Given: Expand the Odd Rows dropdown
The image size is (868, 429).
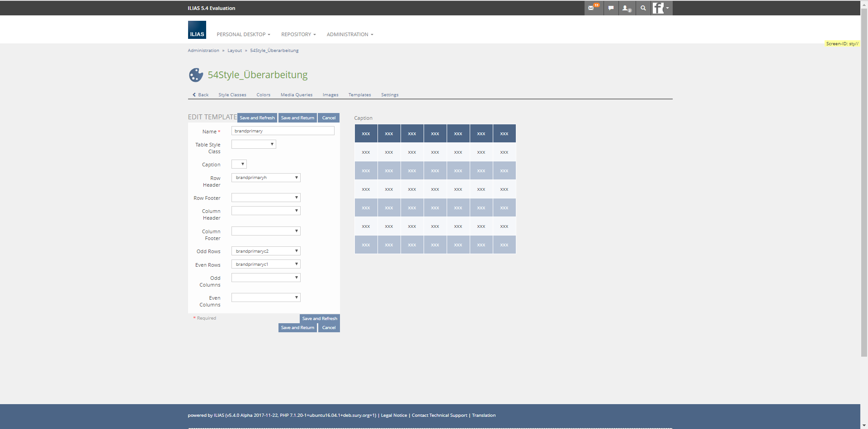Looking at the screenshot, I should pyautogui.click(x=266, y=251).
